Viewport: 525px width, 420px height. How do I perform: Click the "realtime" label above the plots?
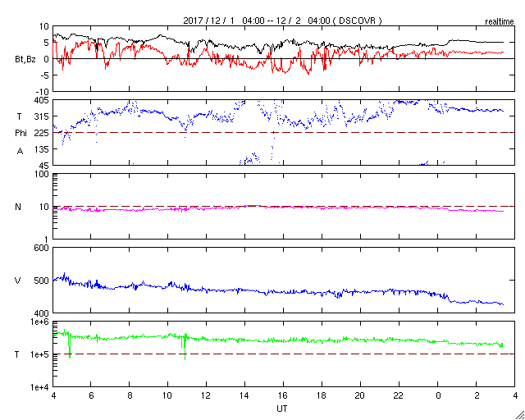500,22
